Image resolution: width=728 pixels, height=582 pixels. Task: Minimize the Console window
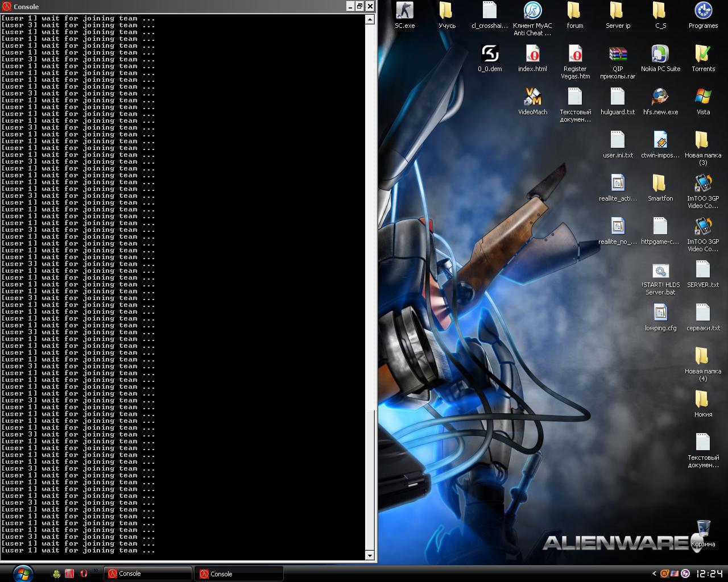point(350,6)
